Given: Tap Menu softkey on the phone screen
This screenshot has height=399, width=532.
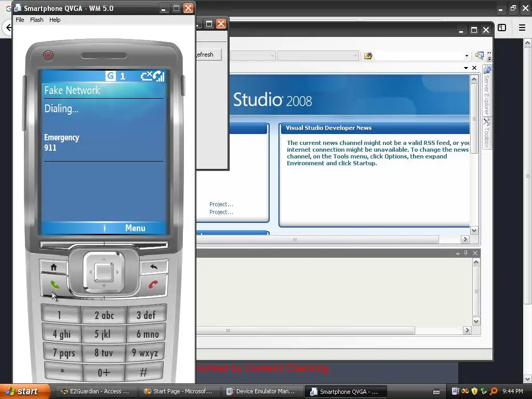Looking at the screenshot, I should click(135, 228).
